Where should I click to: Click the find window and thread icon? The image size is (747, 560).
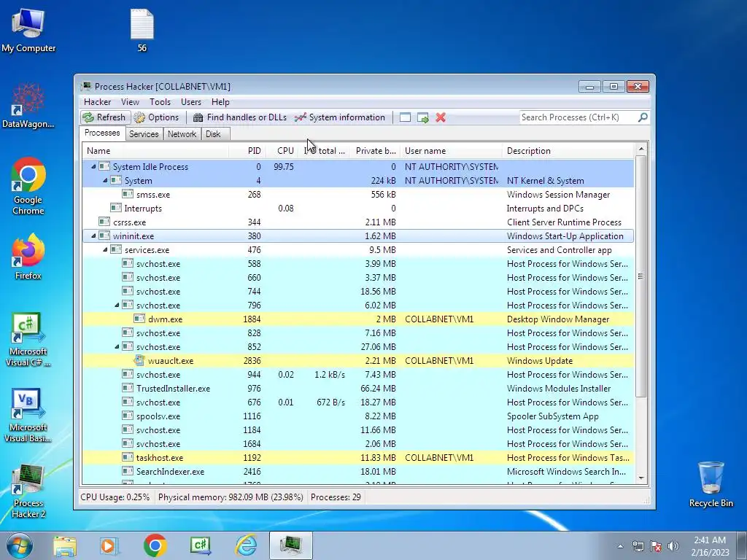(422, 117)
